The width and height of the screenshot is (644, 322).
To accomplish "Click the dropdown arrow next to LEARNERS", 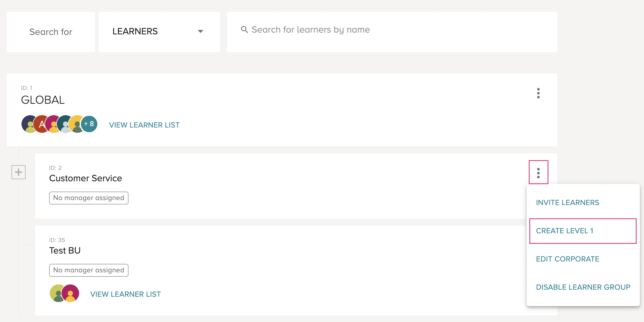I will tap(201, 31).
